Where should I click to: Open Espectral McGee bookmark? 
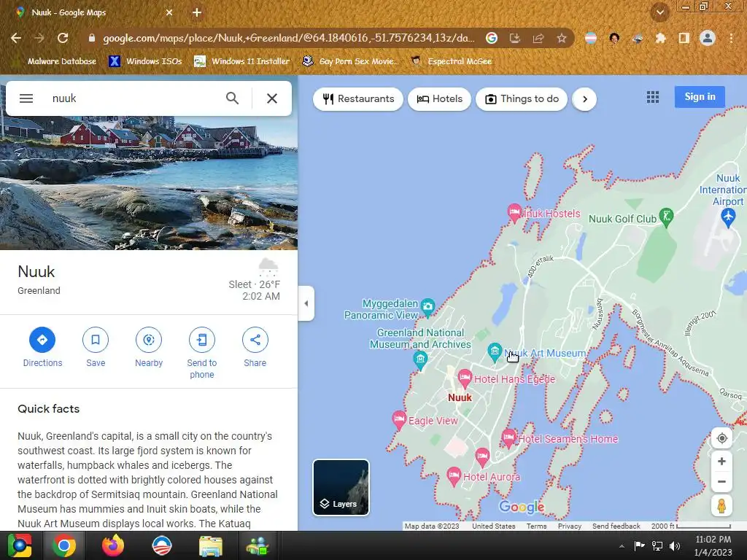coord(452,61)
